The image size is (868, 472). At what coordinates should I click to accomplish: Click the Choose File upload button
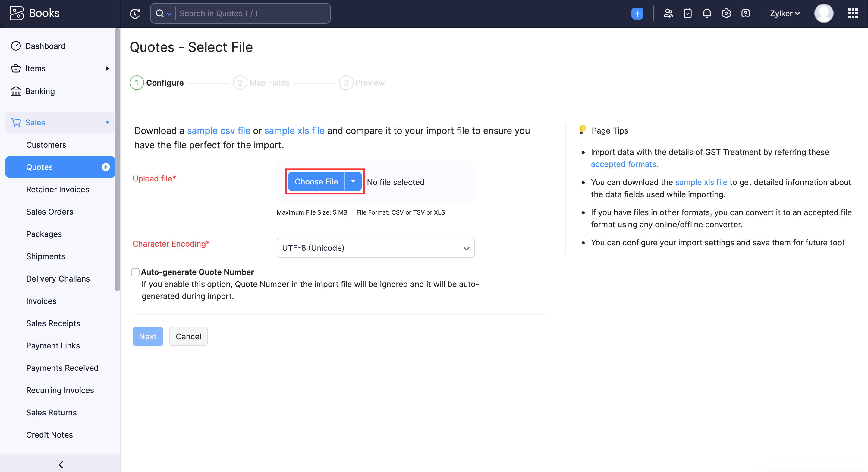[316, 181]
